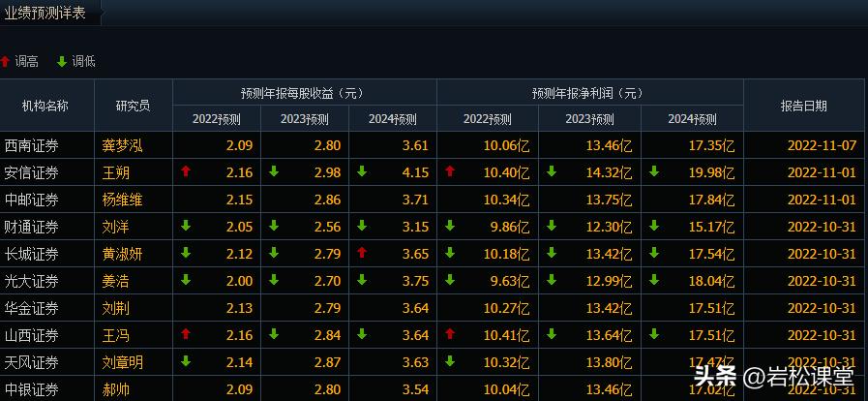Select the 天风证券 row name

[x=32, y=363]
